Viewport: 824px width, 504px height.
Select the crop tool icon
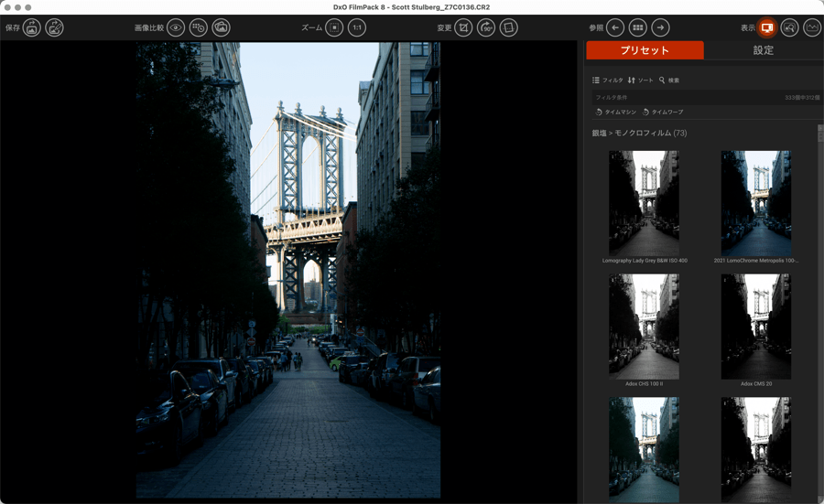click(x=464, y=28)
